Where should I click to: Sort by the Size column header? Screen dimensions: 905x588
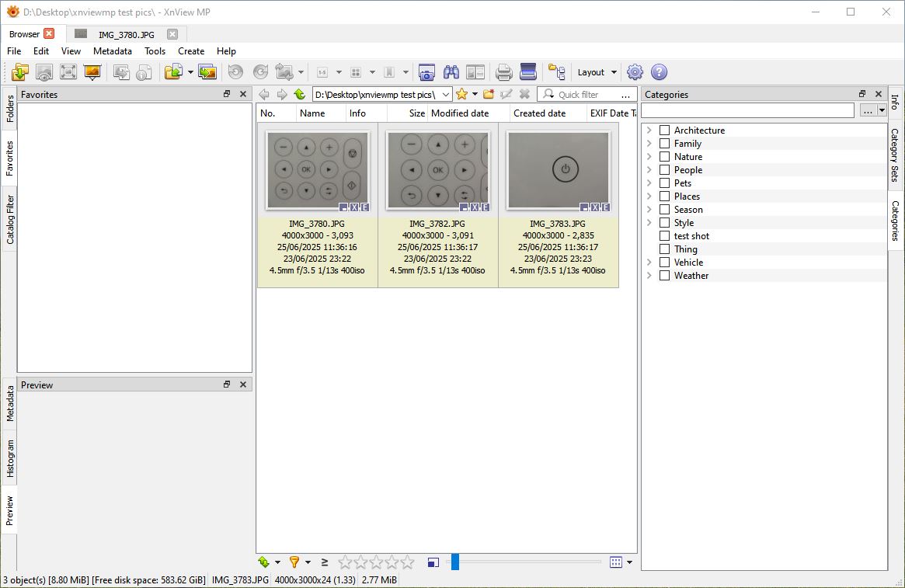coord(408,113)
